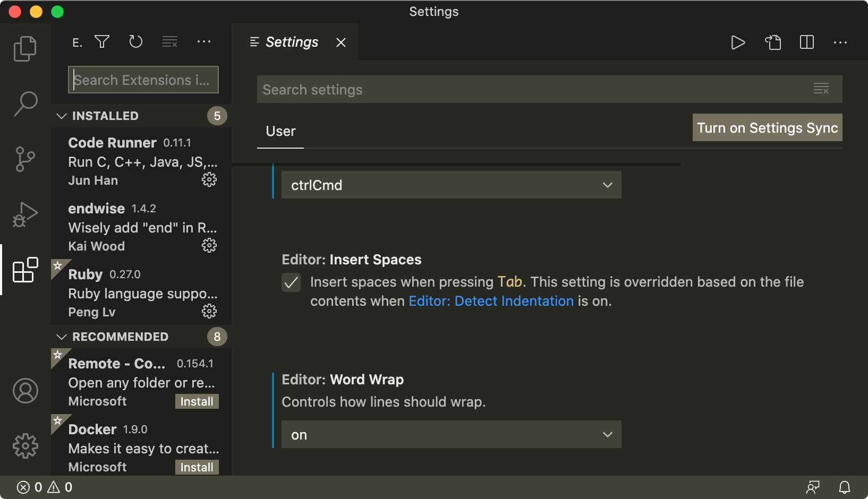Click Turn on Settings Sync button
This screenshot has width=868, height=499.
pyautogui.click(x=767, y=128)
